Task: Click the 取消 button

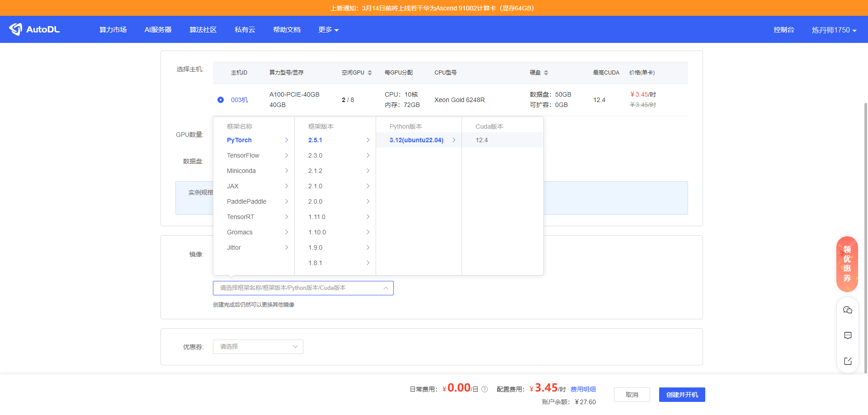Action: (x=632, y=395)
